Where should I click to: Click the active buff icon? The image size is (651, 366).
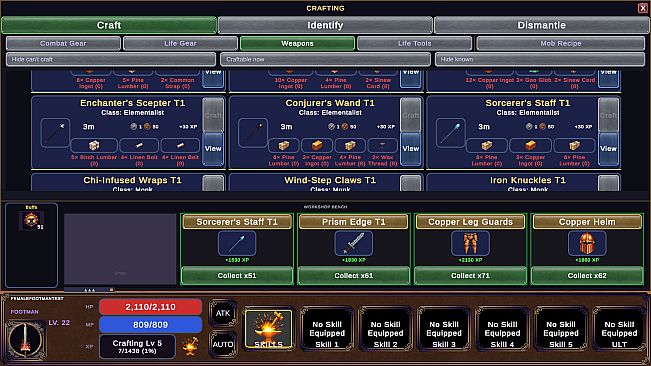click(x=31, y=220)
